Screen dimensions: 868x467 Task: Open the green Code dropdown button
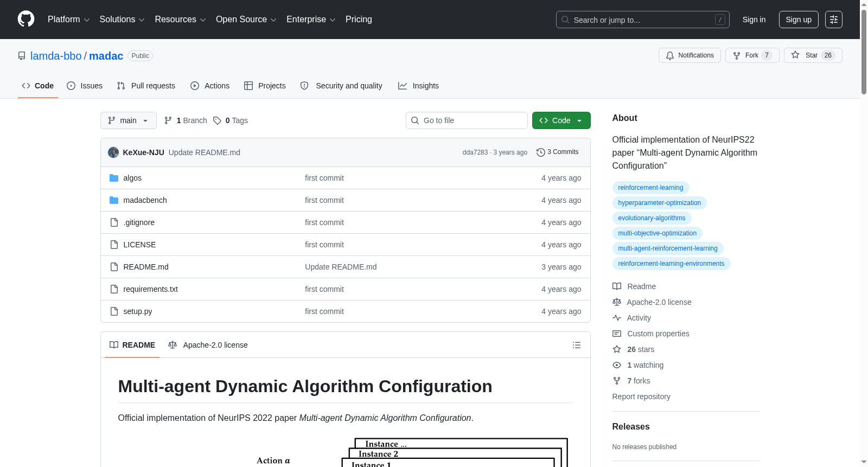[x=561, y=120]
